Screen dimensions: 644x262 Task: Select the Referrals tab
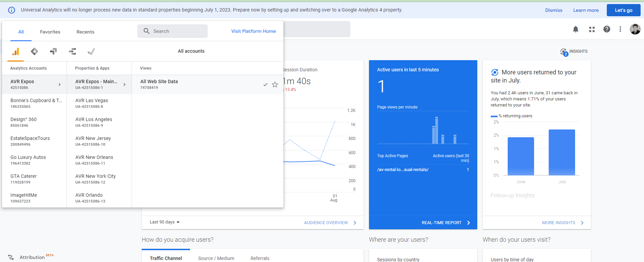(x=260, y=258)
